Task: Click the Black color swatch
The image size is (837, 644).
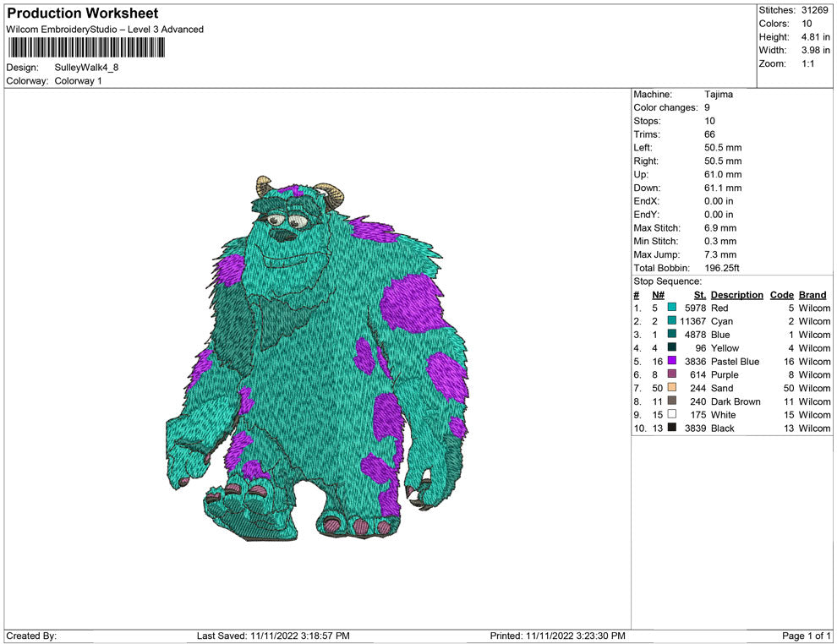Action: coord(672,428)
